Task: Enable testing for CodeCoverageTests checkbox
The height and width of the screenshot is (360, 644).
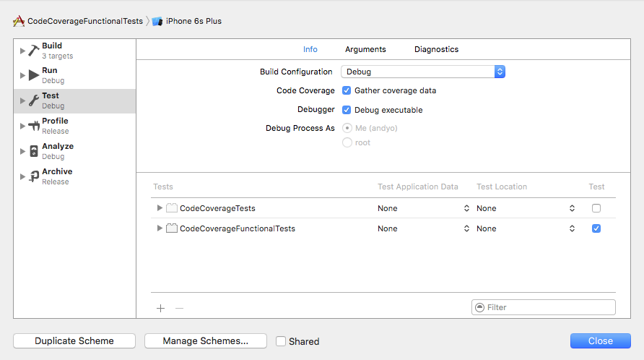Action: point(596,208)
